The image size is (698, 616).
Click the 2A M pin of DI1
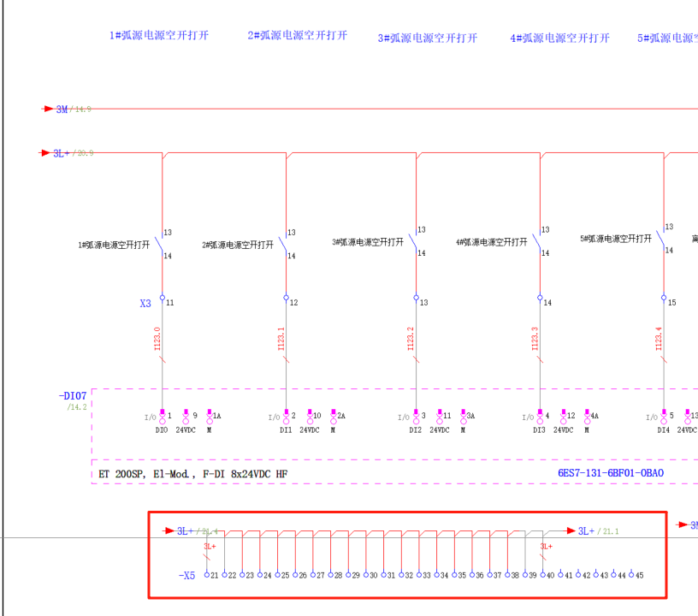click(333, 418)
